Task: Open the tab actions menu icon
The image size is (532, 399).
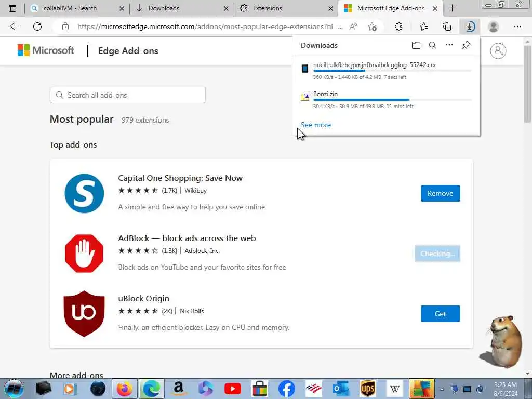Action: (x=12, y=8)
